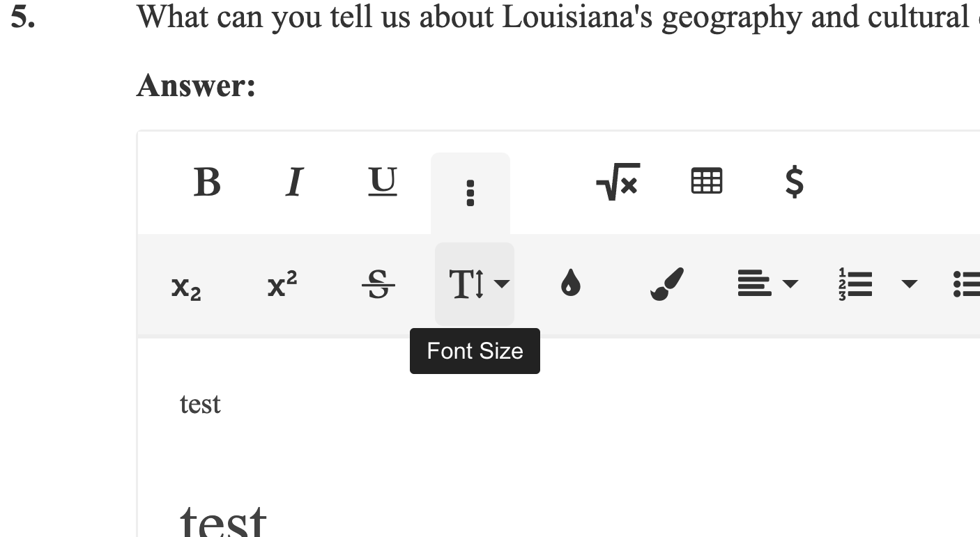Collapse the more-options vertical dots menu
Image resolution: width=980 pixels, height=537 pixels.
470,193
